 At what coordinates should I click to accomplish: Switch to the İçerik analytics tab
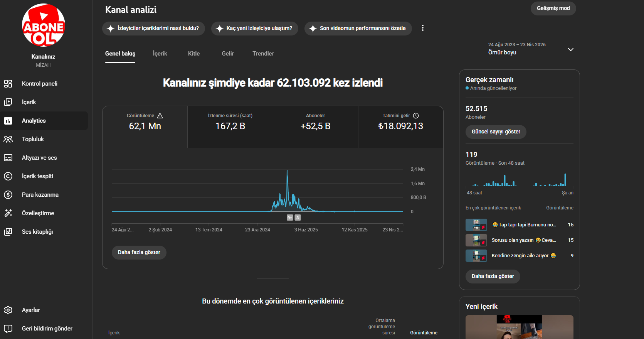click(160, 54)
